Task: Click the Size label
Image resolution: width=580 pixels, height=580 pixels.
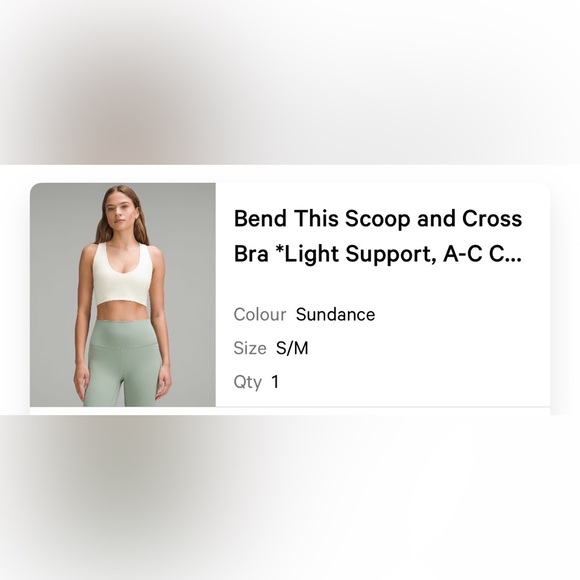Action: [250, 348]
